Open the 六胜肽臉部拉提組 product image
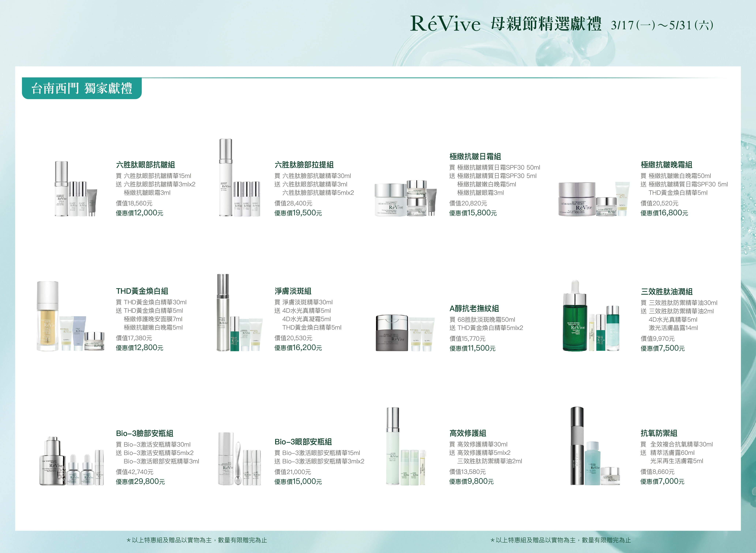The image size is (756, 553). (239, 178)
